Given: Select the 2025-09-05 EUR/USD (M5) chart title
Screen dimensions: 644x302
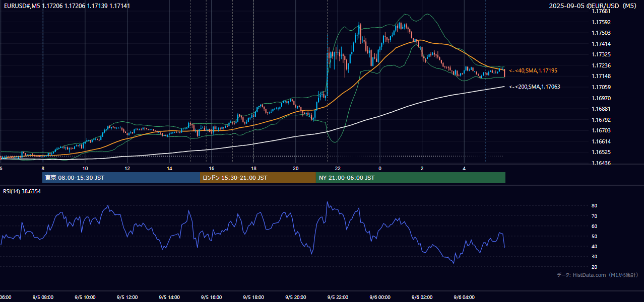Looking at the screenshot, I should point(594,6).
